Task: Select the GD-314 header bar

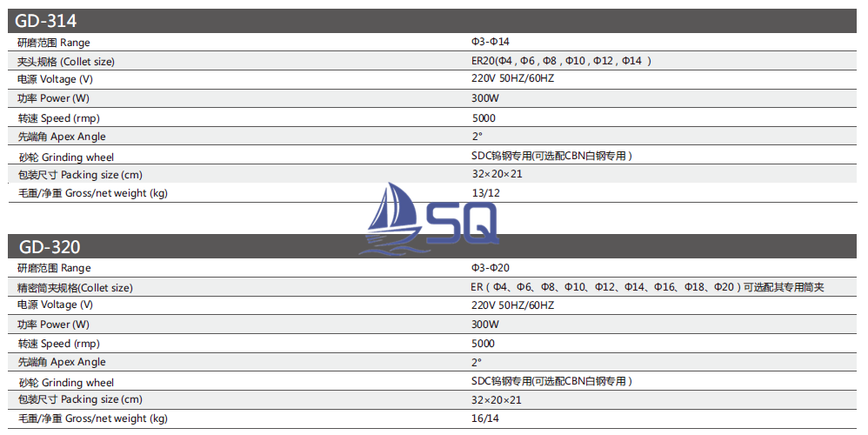Action: 432,21
